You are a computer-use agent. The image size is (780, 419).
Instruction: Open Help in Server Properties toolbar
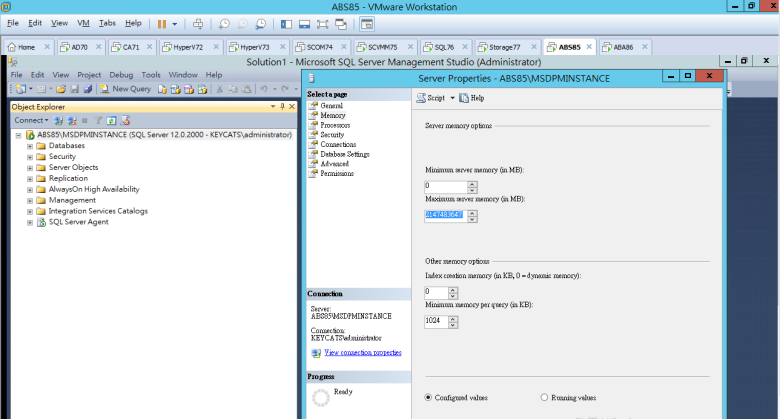[472, 98]
